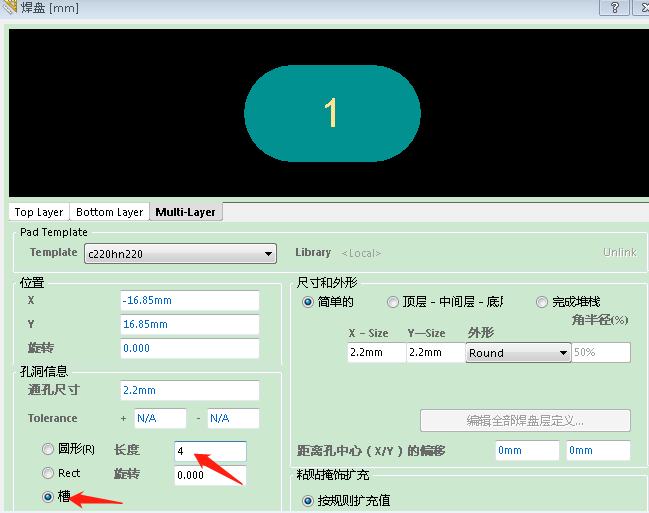Screen dimensions: 649x513
Task: Switch to the Bottom Layer tab
Action: coord(109,212)
